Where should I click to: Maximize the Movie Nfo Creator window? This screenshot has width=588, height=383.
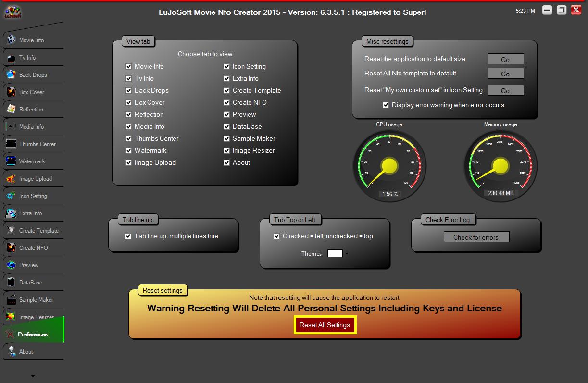coord(562,10)
